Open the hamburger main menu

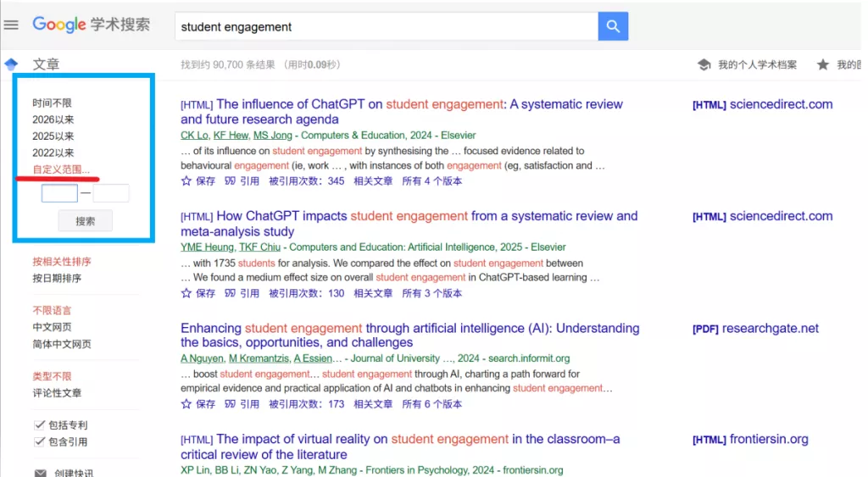(11, 25)
